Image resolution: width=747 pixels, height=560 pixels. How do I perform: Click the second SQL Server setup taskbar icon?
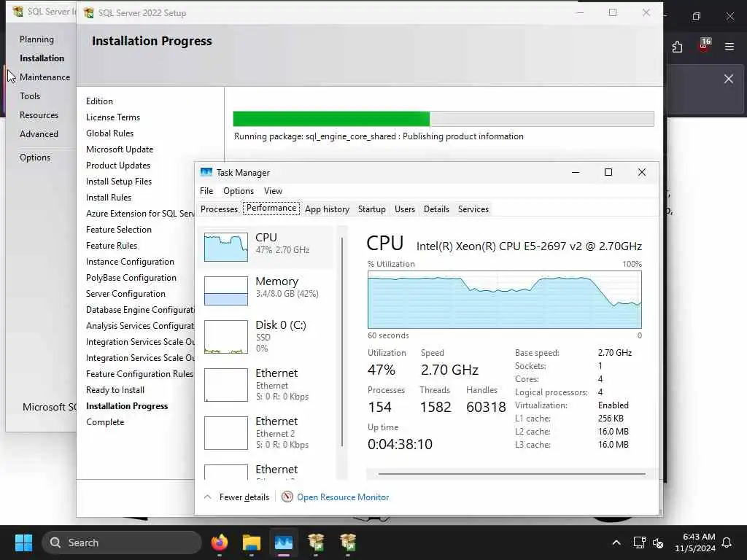pyautogui.click(x=348, y=542)
